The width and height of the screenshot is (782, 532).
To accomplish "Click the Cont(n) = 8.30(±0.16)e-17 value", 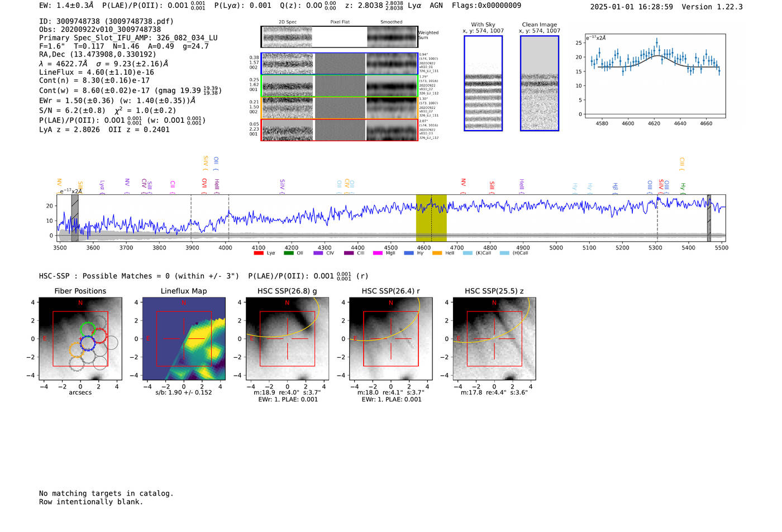I will click(x=94, y=80).
